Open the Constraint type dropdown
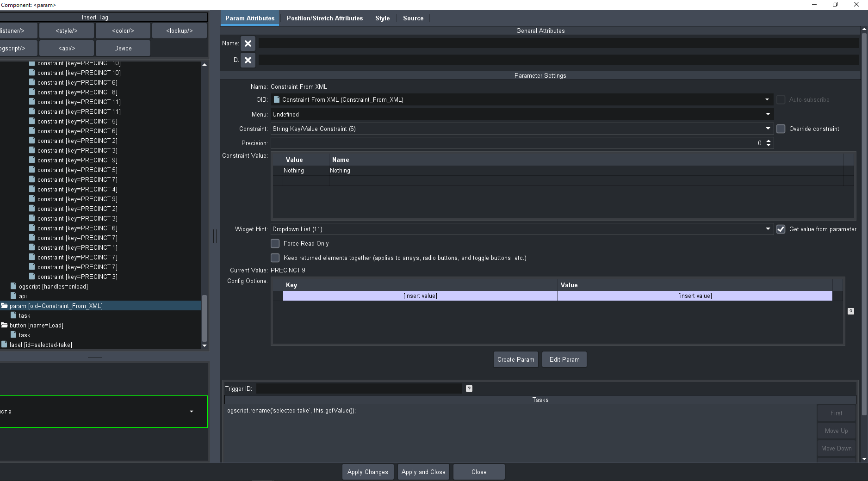This screenshot has height=481, width=868. click(768, 129)
